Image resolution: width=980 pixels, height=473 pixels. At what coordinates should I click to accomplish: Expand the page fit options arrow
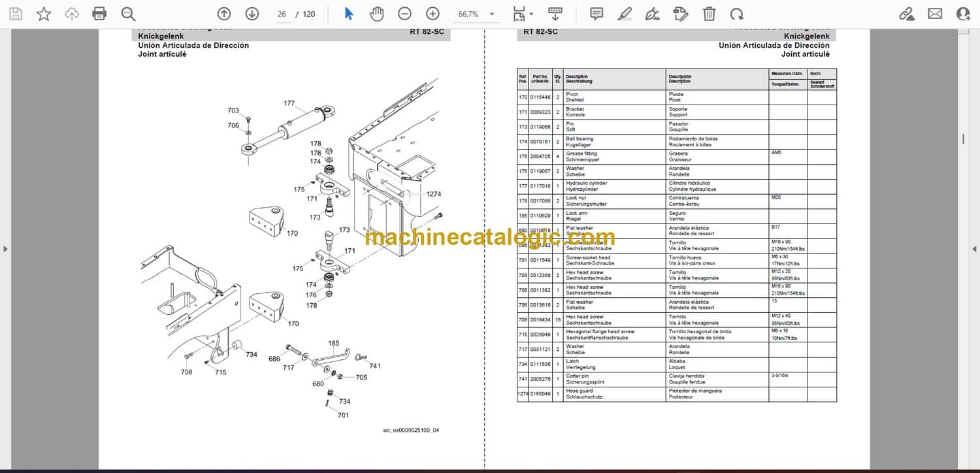point(531,14)
